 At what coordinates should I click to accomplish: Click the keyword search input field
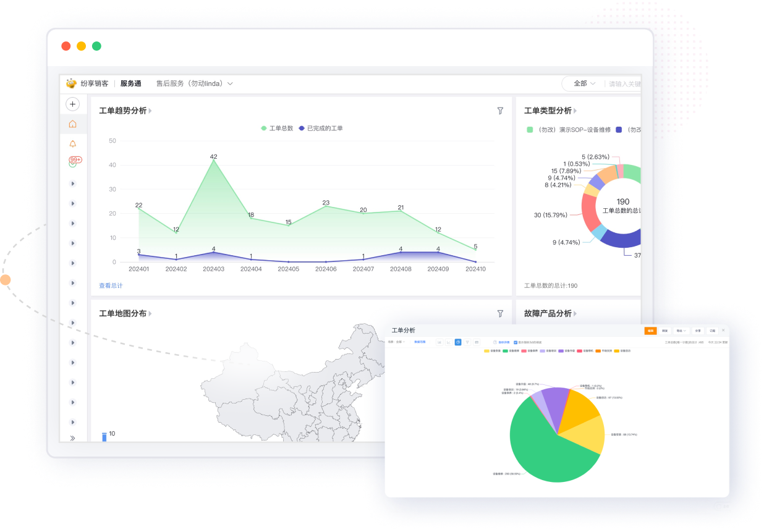pyautogui.click(x=624, y=83)
